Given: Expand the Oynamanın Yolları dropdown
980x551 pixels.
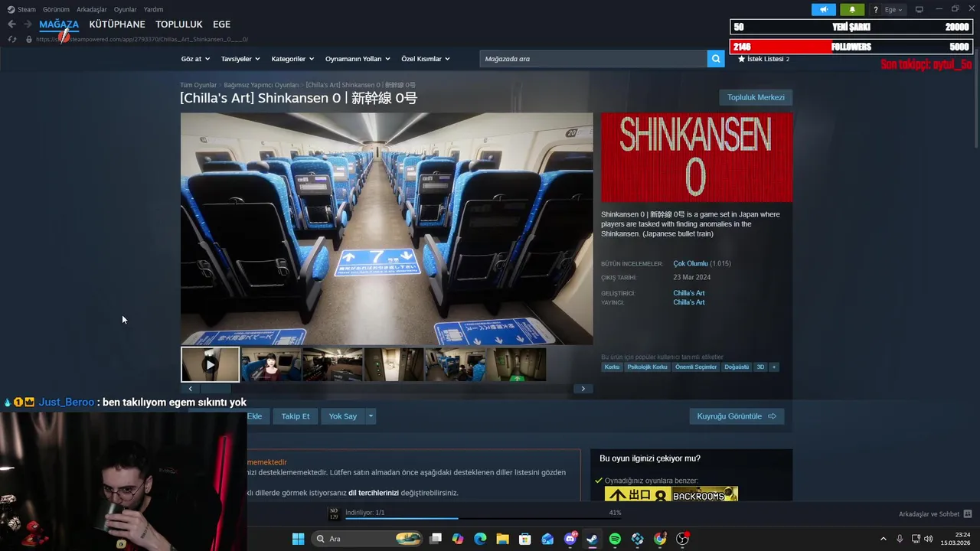Looking at the screenshot, I should (x=358, y=59).
